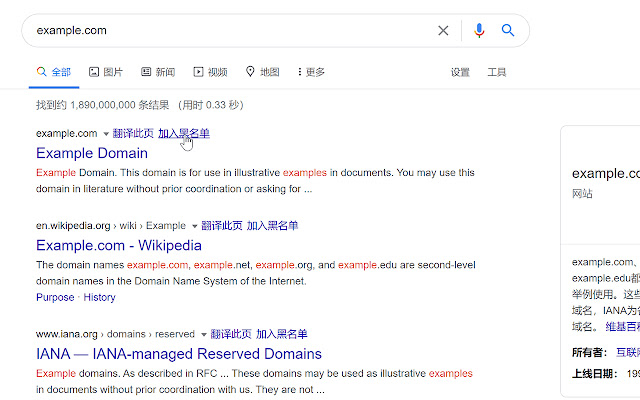The height and width of the screenshot is (400, 640).
Task: Open Example.com - Wikipedia result
Action: pos(119,245)
